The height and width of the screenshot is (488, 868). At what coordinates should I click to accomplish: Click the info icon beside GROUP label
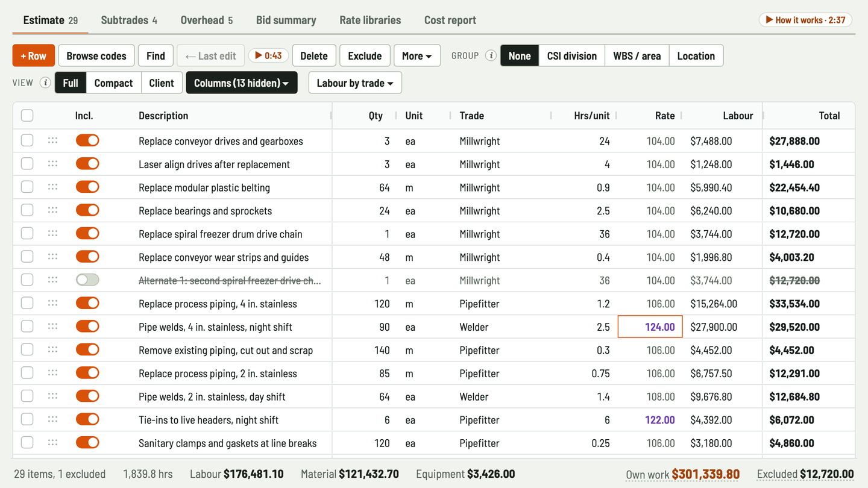coord(491,56)
